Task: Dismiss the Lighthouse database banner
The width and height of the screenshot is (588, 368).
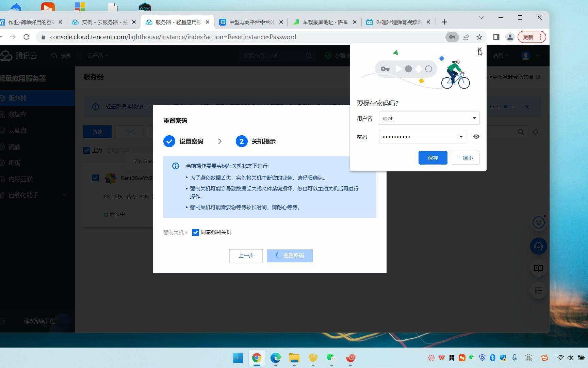Action: [x=527, y=107]
